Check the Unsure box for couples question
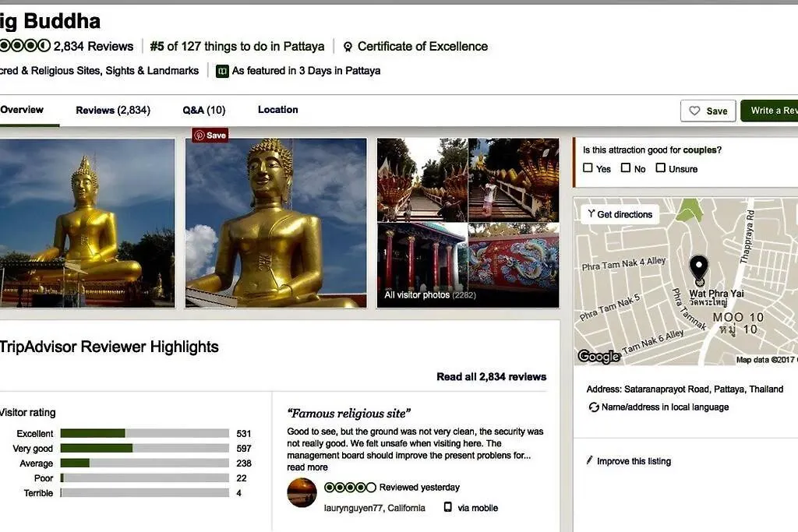Image resolution: width=798 pixels, height=532 pixels. coord(660,167)
